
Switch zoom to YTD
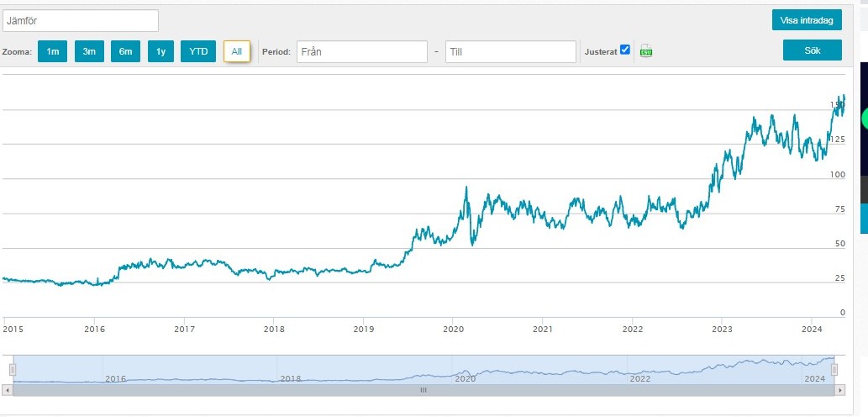click(x=198, y=51)
